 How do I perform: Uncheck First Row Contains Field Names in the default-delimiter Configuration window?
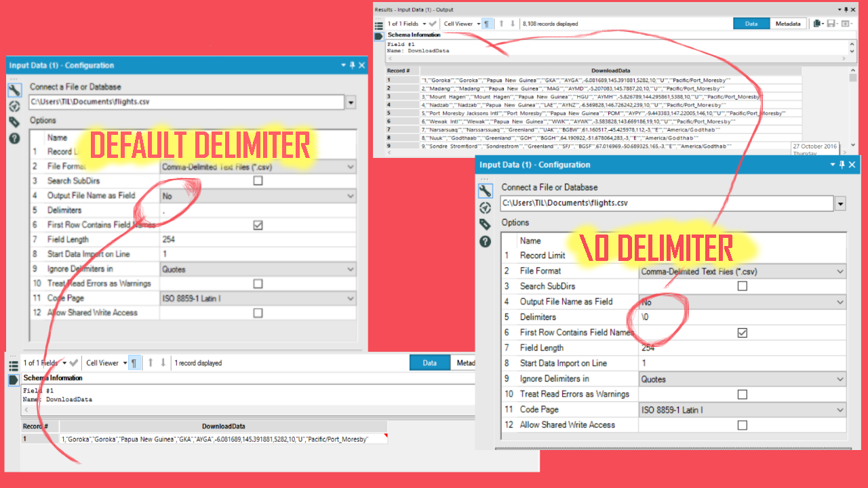(x=258, y=225)
